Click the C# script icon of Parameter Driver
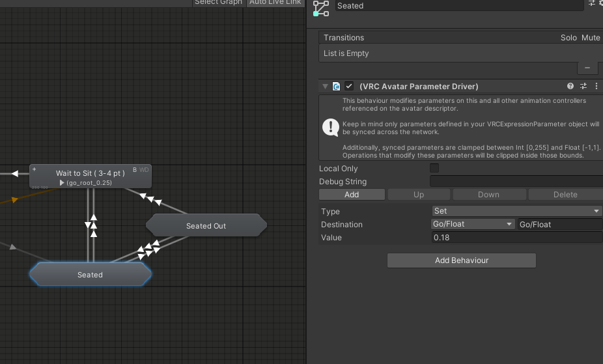This screenshot has width=603, height=364. [x=337, y=86]
